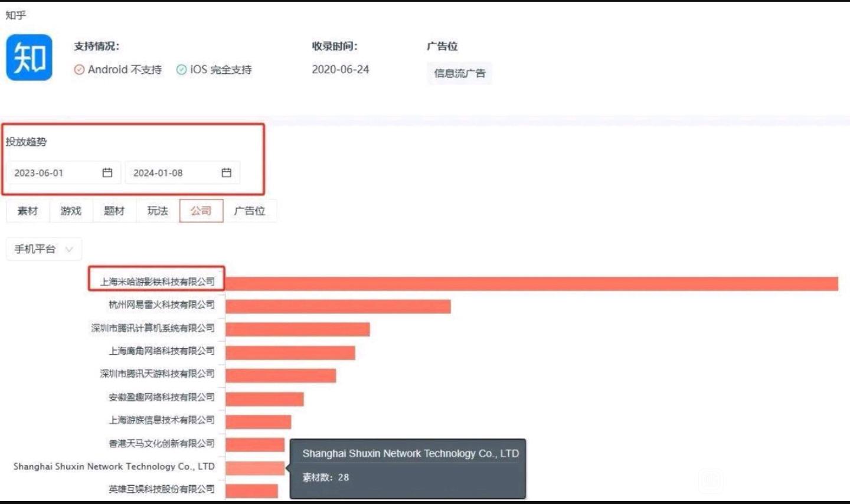
Task: Click the tooltip text 素材数: 28
Action: tap(326, 477)
